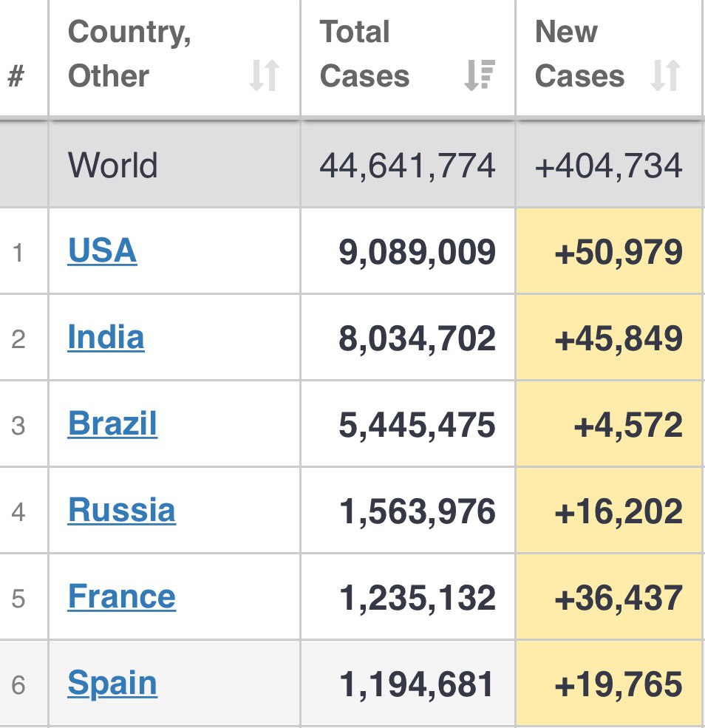Click the Country, Other header text
Viewport: 705px width, 728px height.
[129, 53]
